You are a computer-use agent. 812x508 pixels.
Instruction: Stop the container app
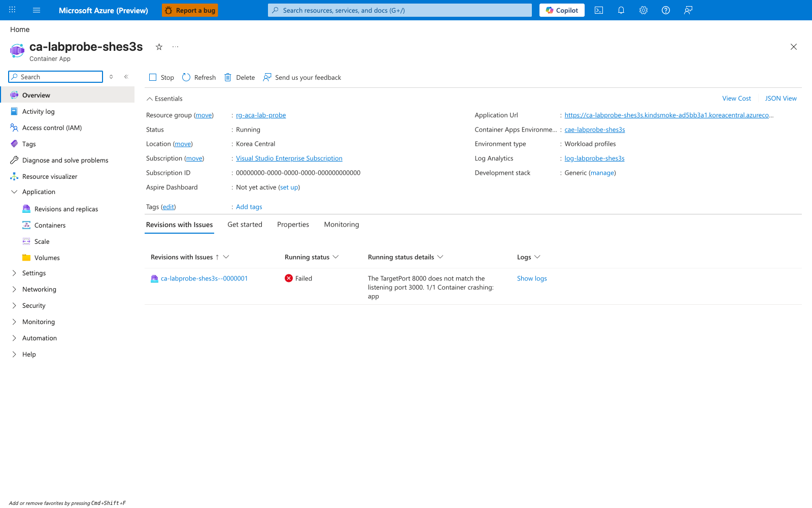(x=161, y=77)
